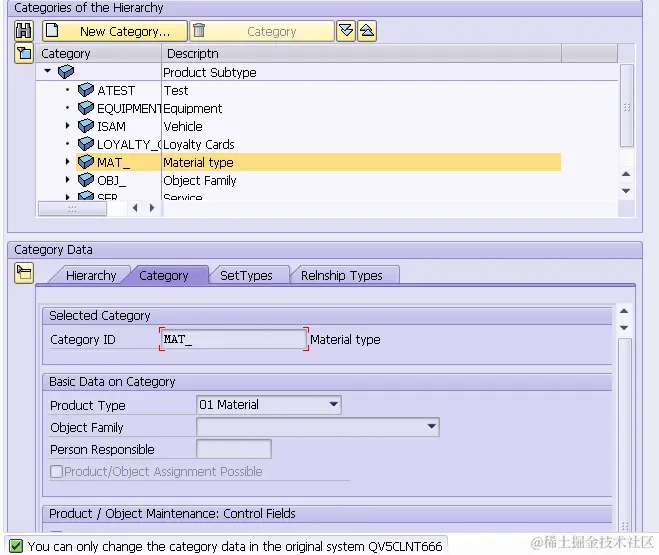Switch to the SetTypes tab
Viewport: 659px width, 555px height.
[x=246, y=276]
